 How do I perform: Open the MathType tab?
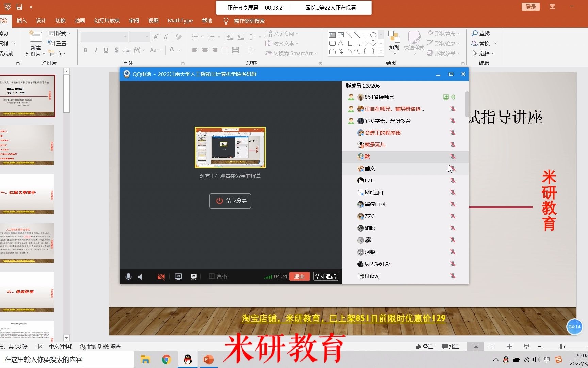[180, 20]
